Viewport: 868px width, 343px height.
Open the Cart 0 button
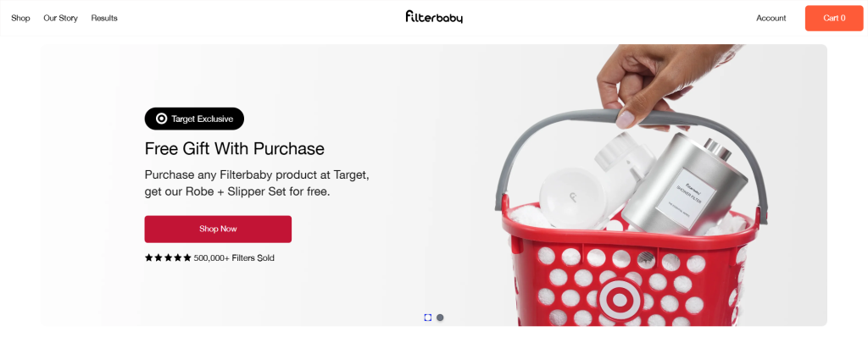point(834,18)
